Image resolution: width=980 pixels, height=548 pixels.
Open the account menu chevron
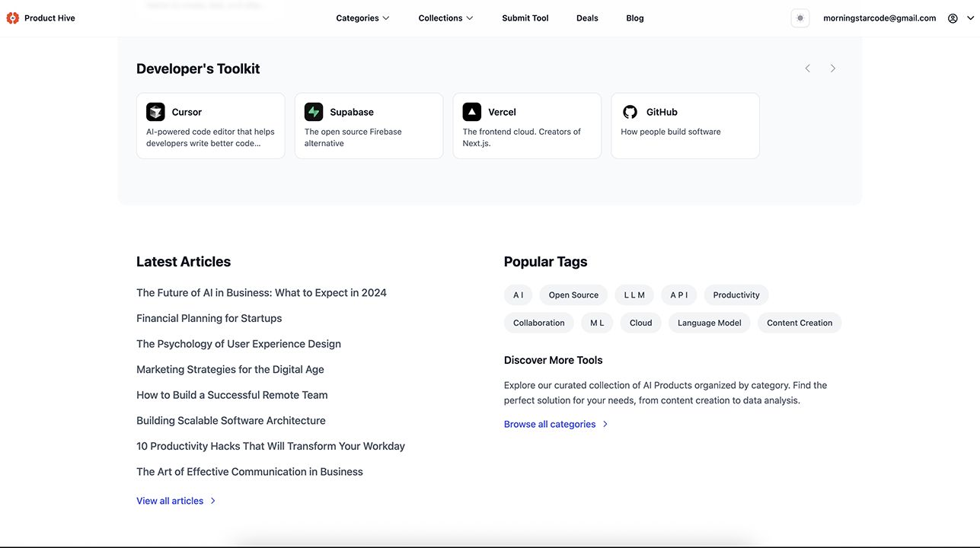point(970,18)
